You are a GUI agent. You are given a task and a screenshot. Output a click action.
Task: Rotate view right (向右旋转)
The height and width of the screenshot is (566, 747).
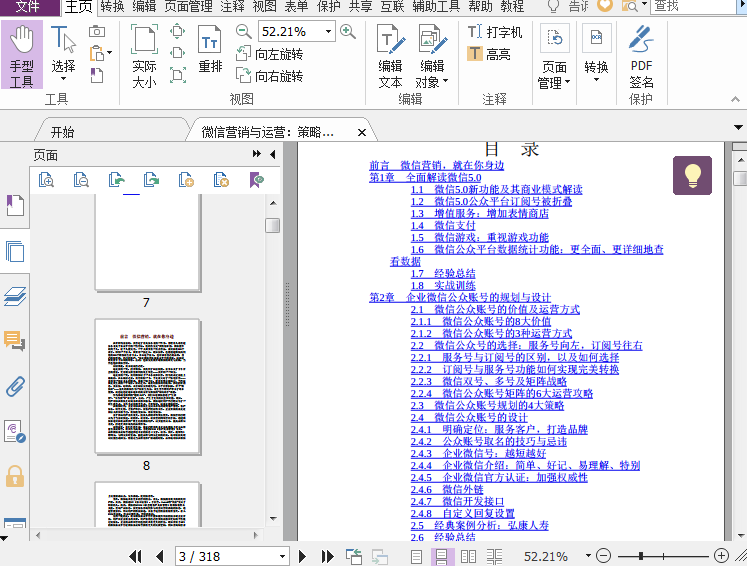pyautogui.click(x=270, y=76)
